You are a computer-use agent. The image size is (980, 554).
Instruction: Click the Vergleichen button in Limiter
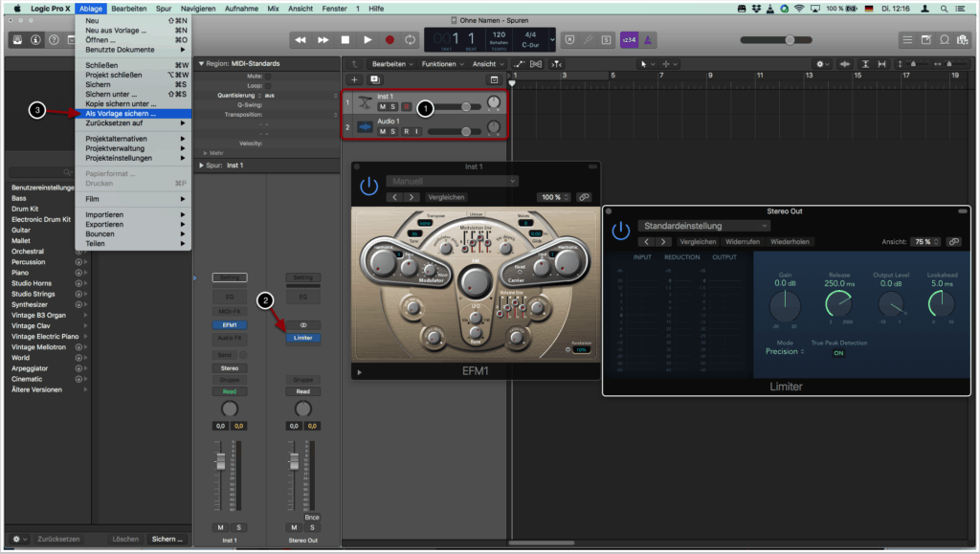pos(698,242)
